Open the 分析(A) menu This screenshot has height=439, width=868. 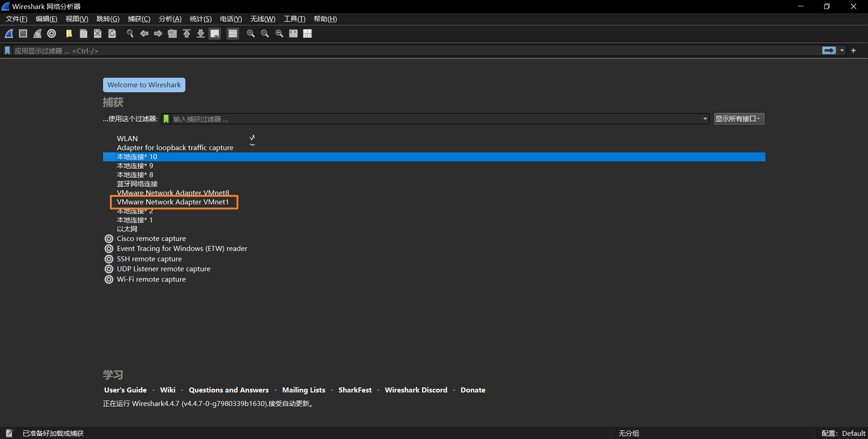point(170,19)
